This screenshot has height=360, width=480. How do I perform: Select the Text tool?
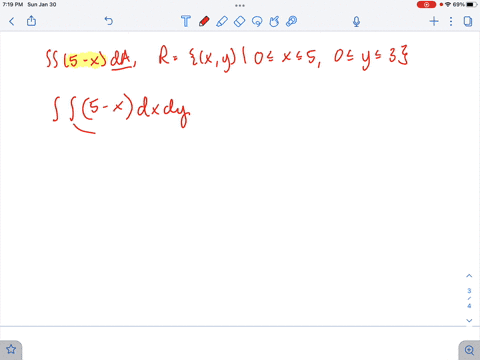pos(186,21)
